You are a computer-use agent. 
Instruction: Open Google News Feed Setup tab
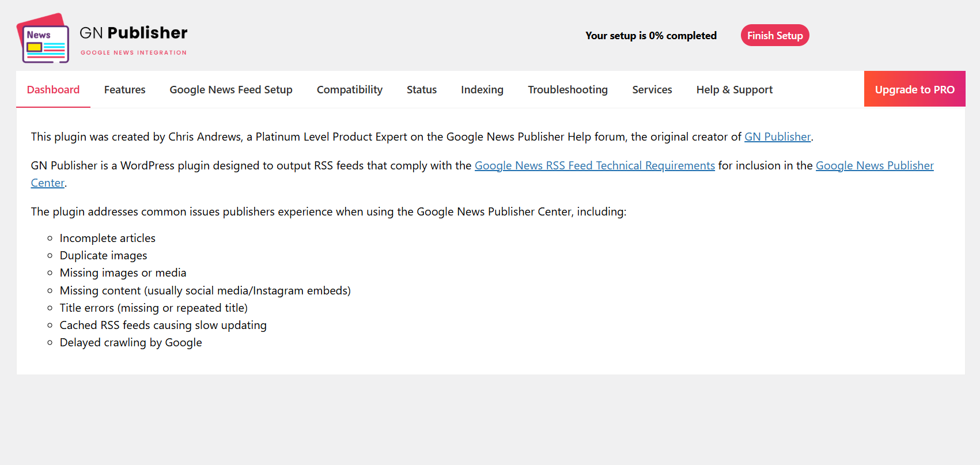coord(231,89)
